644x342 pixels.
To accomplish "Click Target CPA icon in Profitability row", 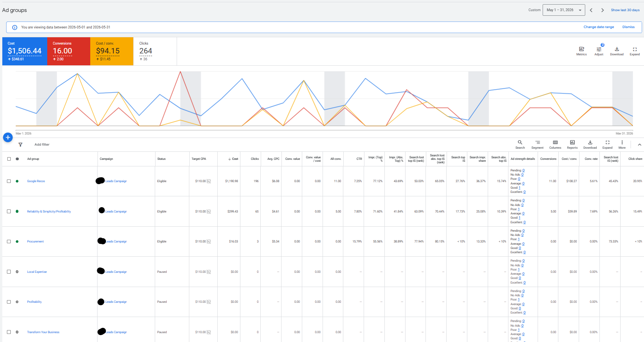I will [209, 302].
